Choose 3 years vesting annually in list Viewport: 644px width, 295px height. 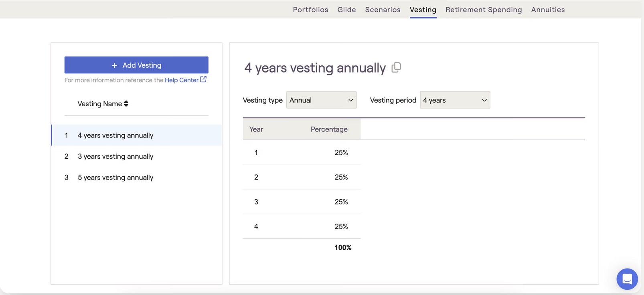point(115,156)
